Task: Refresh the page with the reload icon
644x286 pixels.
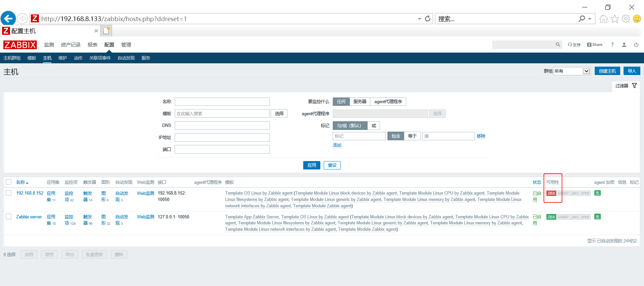Action: point(427,18)
